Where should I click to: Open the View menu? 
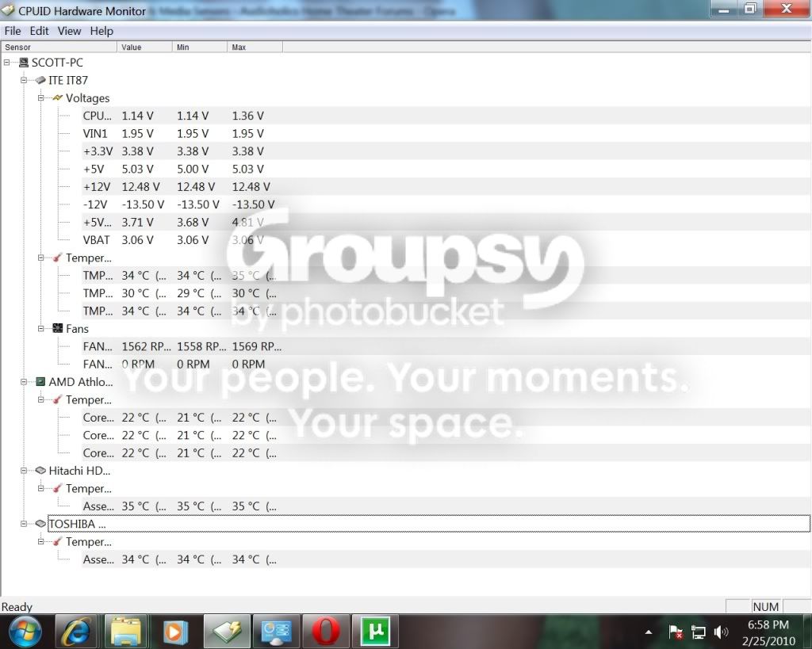click(70, 31)
